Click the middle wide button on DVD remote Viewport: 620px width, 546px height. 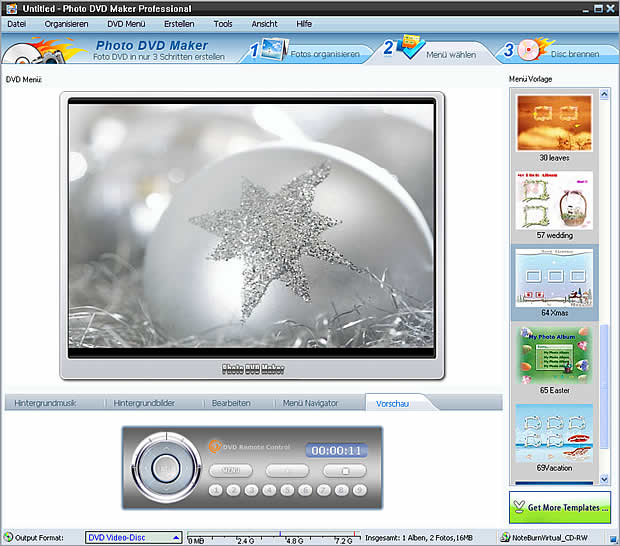click(x=287, y=470)
